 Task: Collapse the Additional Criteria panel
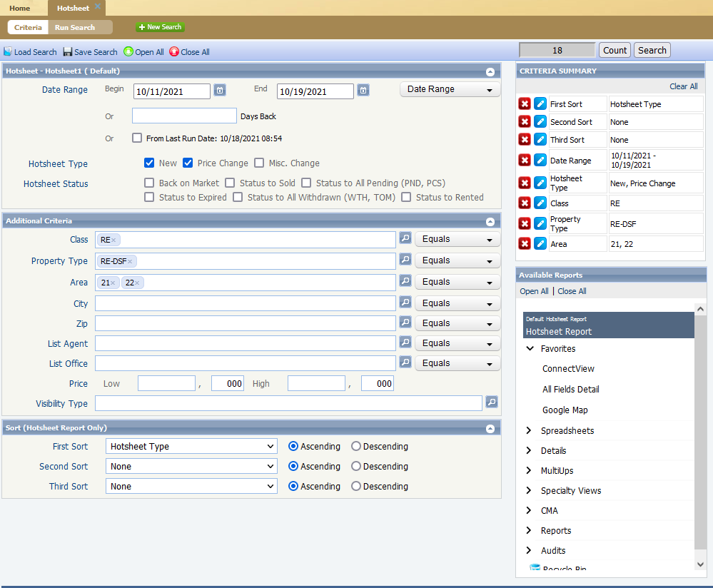(x=490, y=221)
